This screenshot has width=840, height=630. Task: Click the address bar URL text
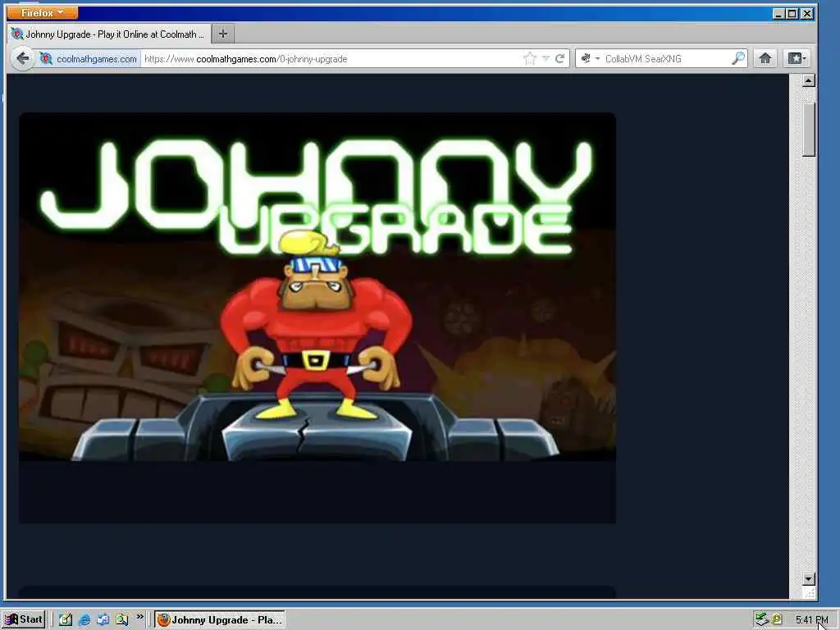point(246,59)
